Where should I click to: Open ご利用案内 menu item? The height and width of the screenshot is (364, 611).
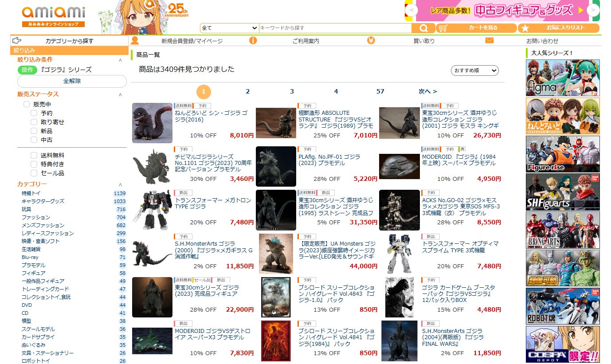(305, 41)
